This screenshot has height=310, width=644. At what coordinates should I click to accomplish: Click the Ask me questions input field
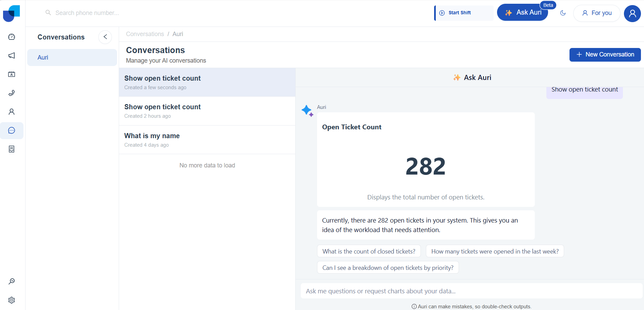[x=471, y=291]
